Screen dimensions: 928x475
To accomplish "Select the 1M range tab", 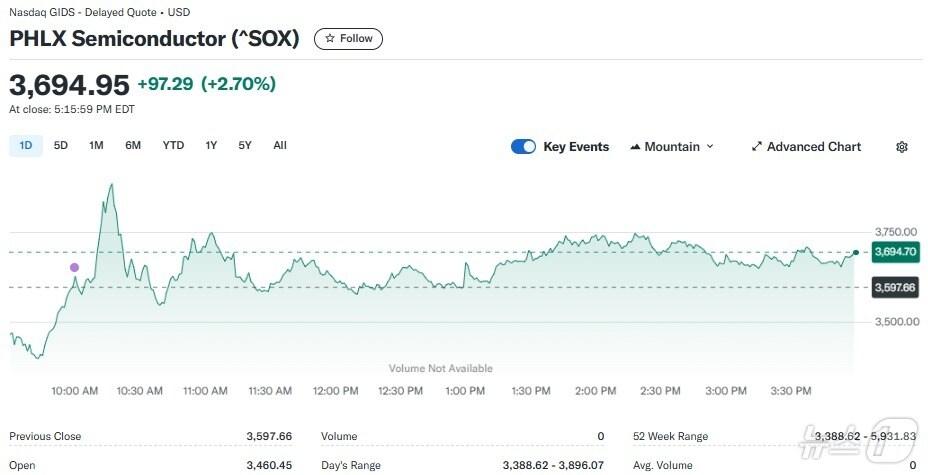I will (96, 145).
